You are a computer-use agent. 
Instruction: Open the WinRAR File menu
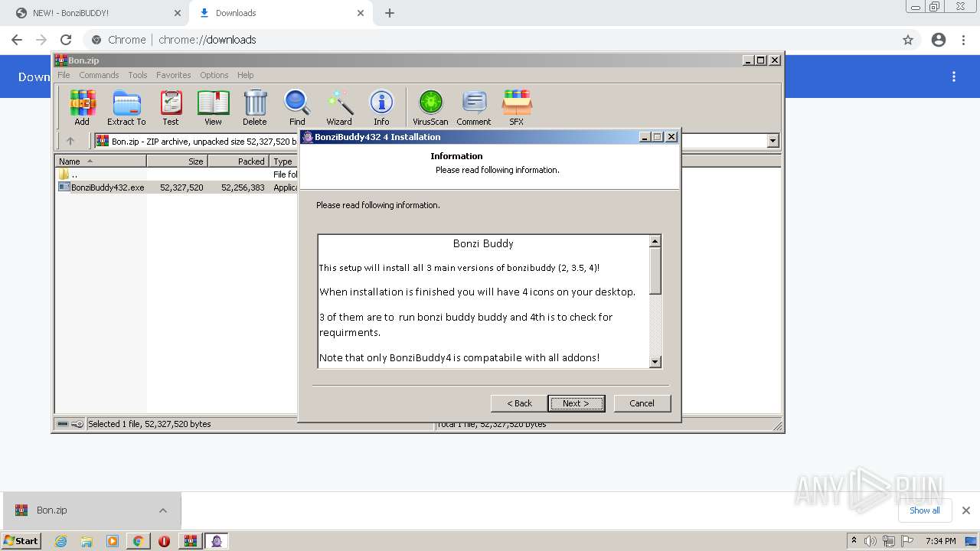[x=64, y=75]
